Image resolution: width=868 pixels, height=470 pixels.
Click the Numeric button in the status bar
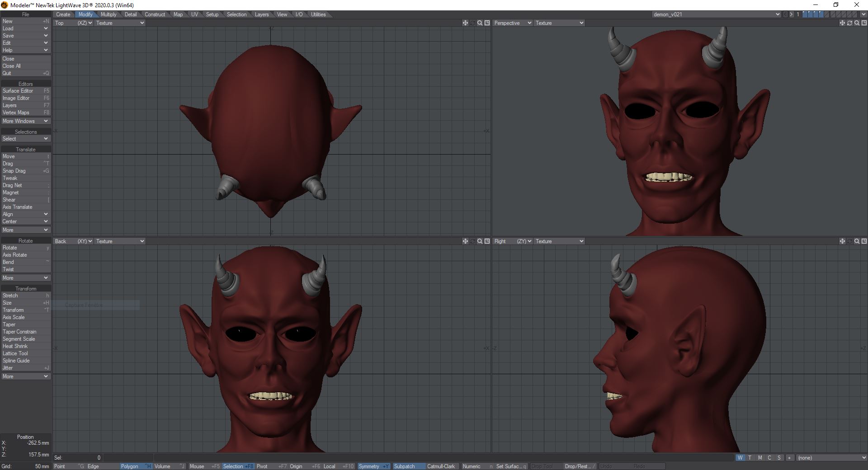point(472,466)
